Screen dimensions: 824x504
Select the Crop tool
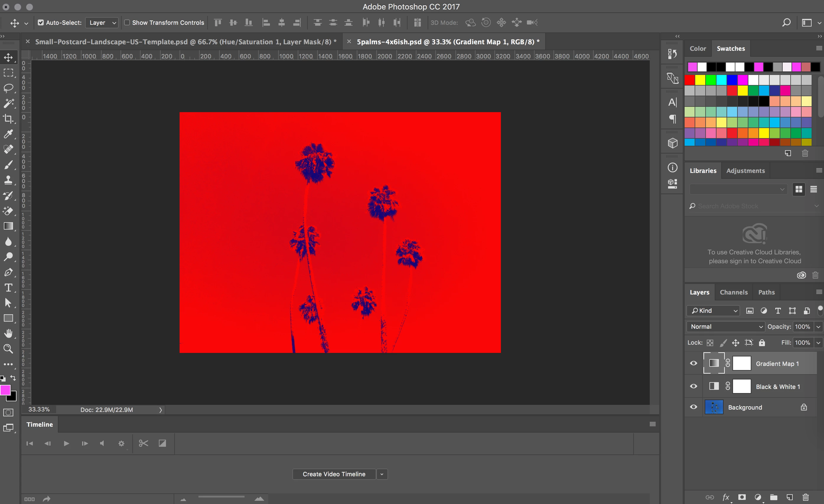click(8, 119)
